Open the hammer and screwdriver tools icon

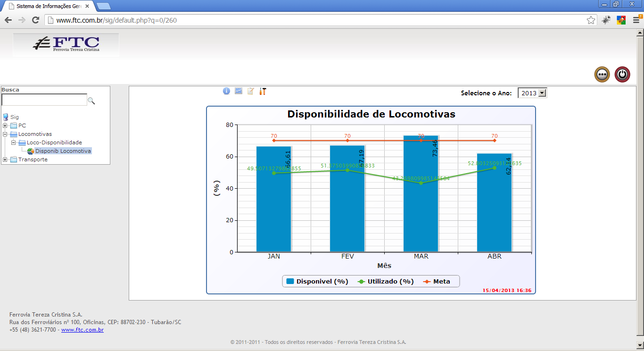263,91
